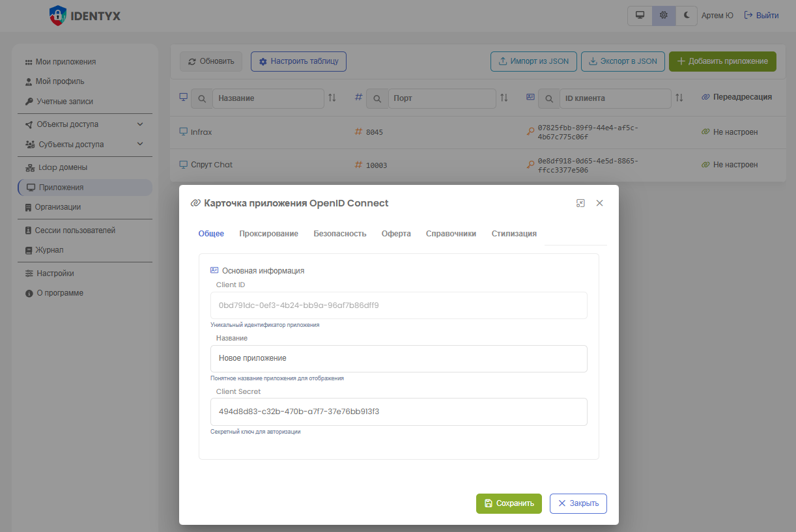Open the Стилизация tab
796x532 pixels.
pyautogui.click(x=514, y=234)
